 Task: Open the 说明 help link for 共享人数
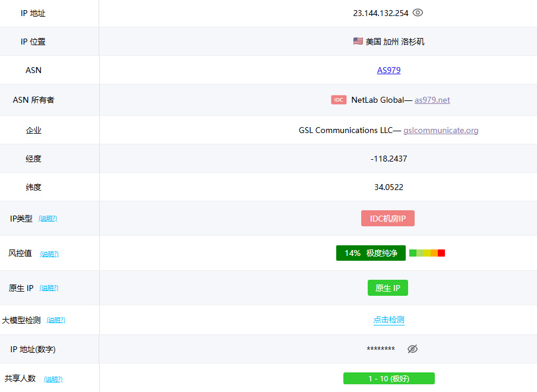pos(53,379)
